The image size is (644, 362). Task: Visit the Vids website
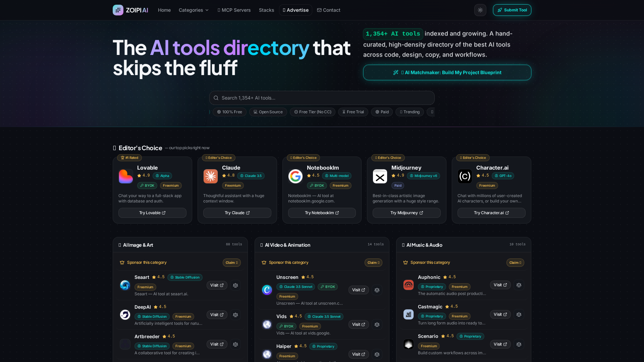point(359,324)
